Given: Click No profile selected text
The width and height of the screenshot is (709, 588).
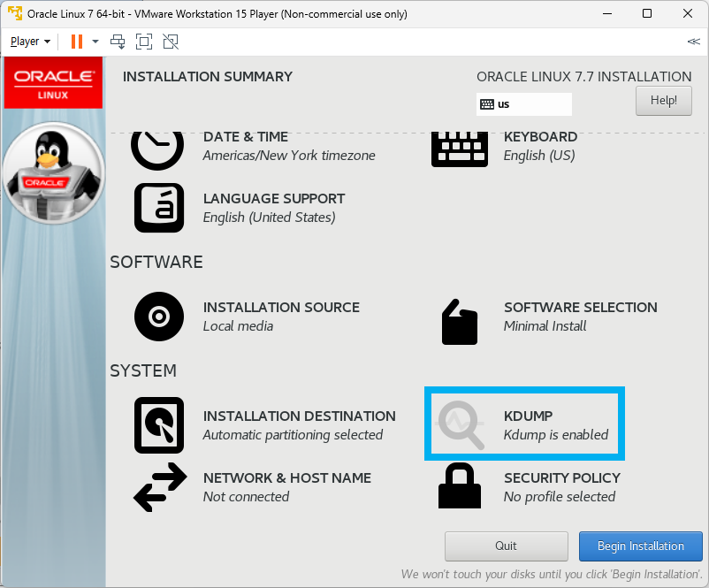Looking at the screenshot, I should tap(560, 497).
